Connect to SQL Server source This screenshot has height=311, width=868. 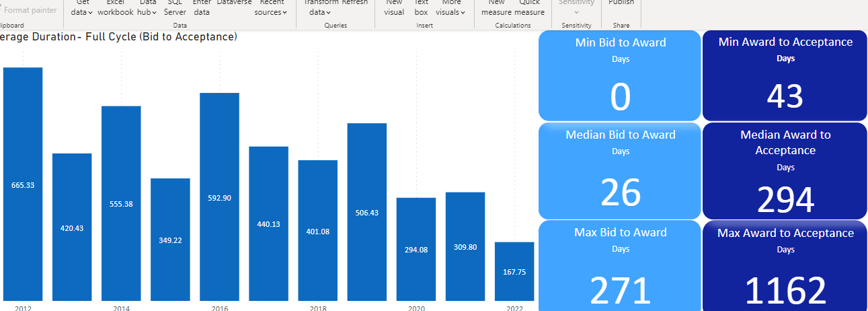pos(175,7)
